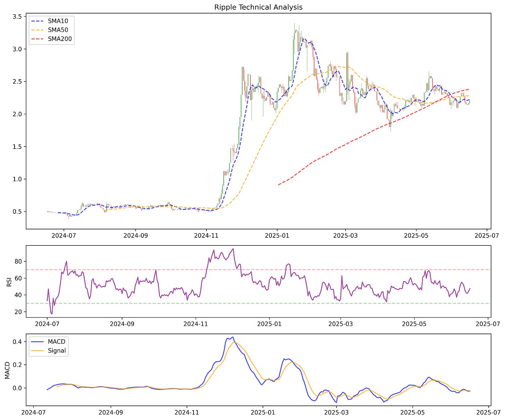Image resolution: width=505 pixels, height=420 pixels.
Task: Click the 1.0 price axis tick label
Action: coord(17,179)
